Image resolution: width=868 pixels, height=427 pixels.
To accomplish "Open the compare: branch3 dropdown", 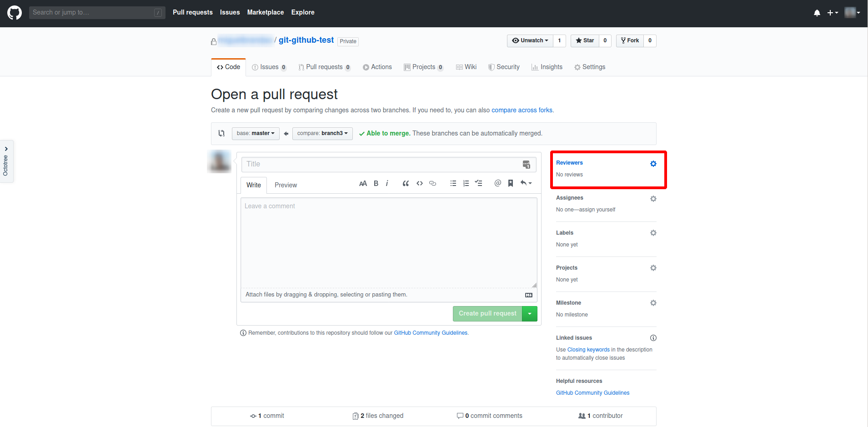I will 322,133.
